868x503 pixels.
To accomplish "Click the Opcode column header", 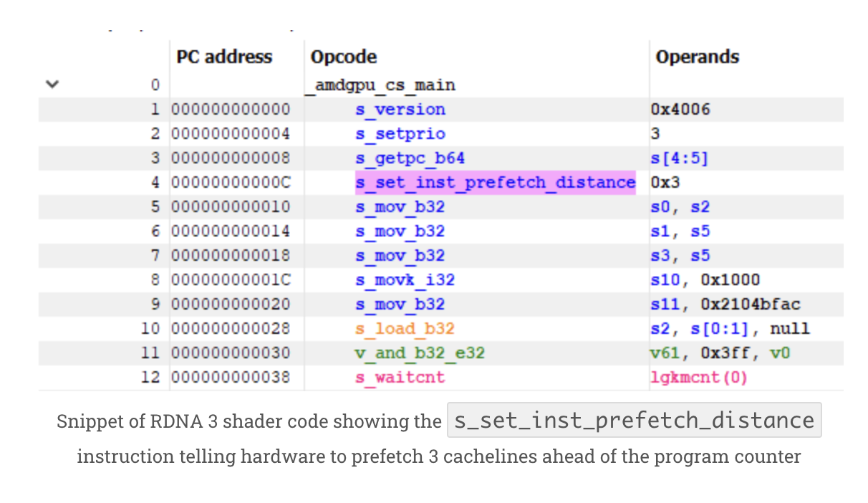I will (344, 57).
